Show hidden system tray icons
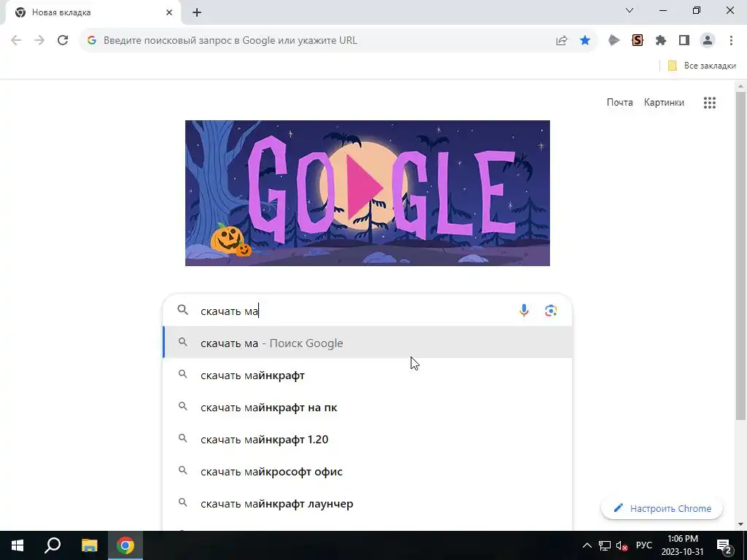The image size is (747, 560). coord(587,545)
